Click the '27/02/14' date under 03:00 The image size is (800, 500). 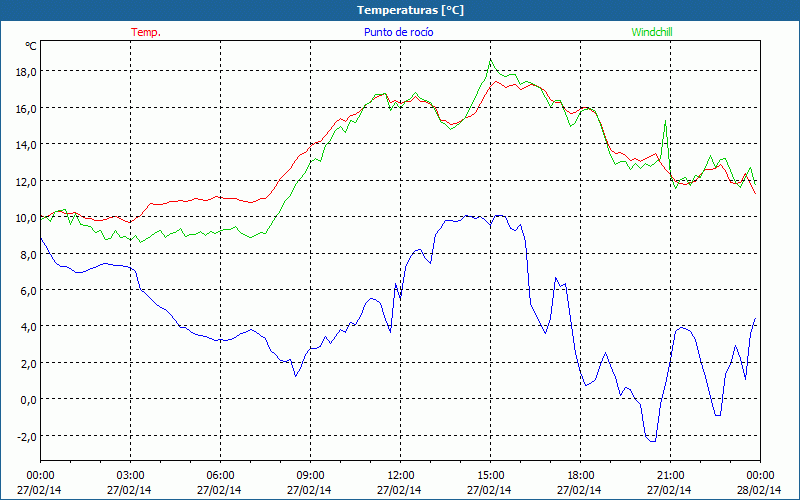129,490
